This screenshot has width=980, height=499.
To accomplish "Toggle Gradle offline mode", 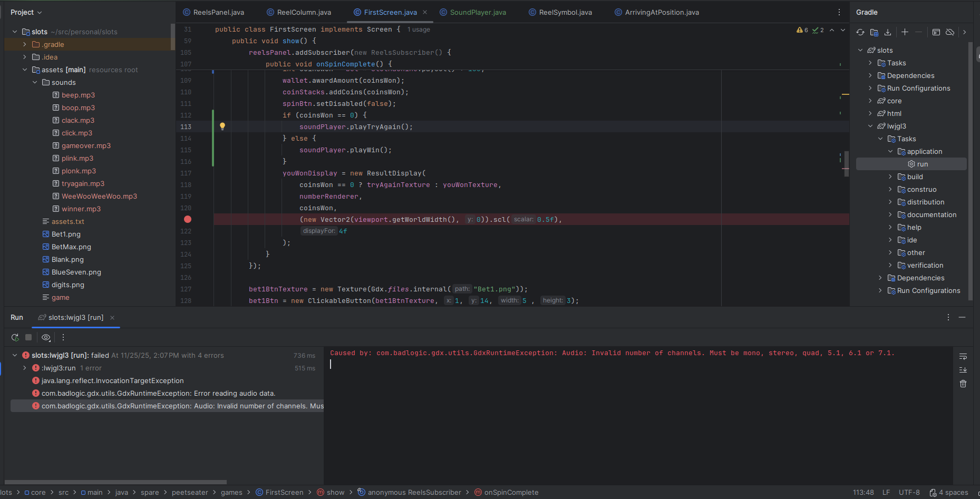I will (x=950, y=32).
